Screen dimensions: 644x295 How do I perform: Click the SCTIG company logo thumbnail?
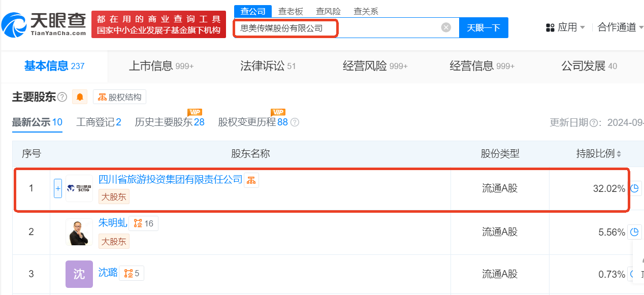tap(79, 188)
